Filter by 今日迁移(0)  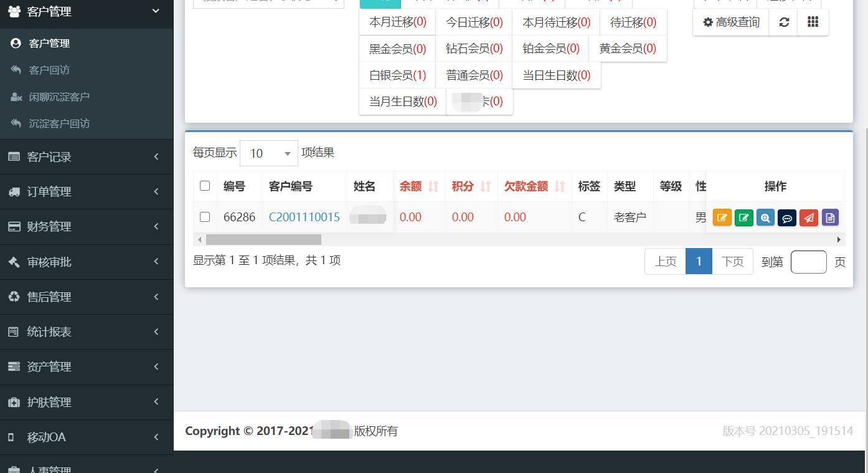pos(474,22)
